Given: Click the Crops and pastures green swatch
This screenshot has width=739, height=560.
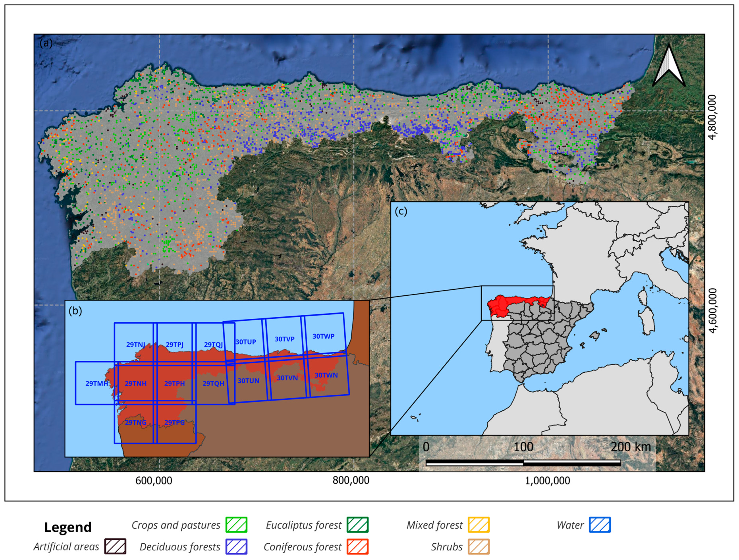Looking at the screenshot, I should click(236, 524).
